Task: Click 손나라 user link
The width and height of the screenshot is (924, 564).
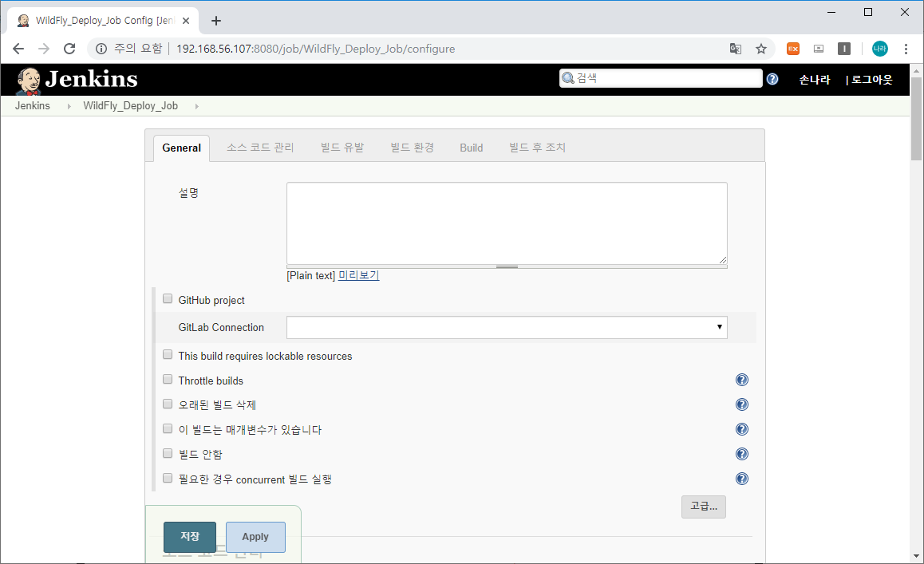Action: pos(815,80)
